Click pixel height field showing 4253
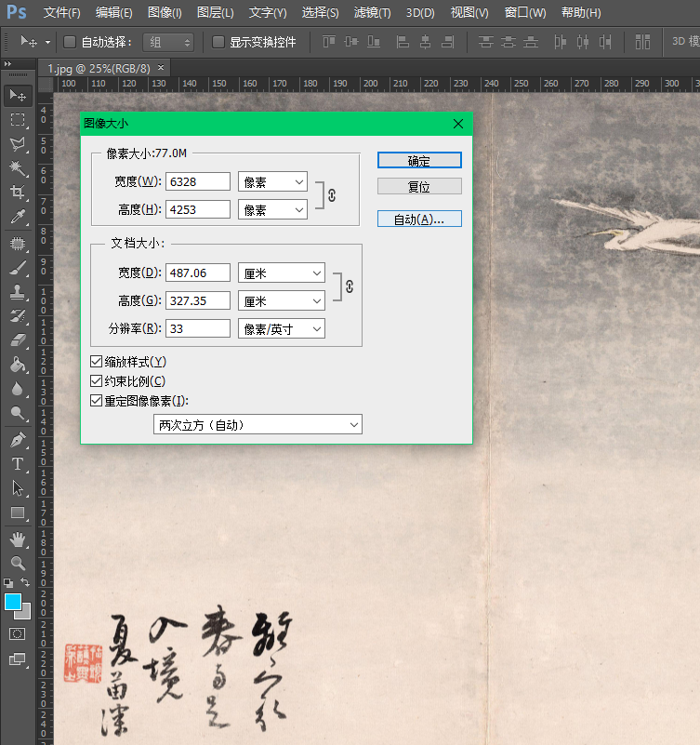This screenshot has height=745, width=700. (x=198, y=209)
